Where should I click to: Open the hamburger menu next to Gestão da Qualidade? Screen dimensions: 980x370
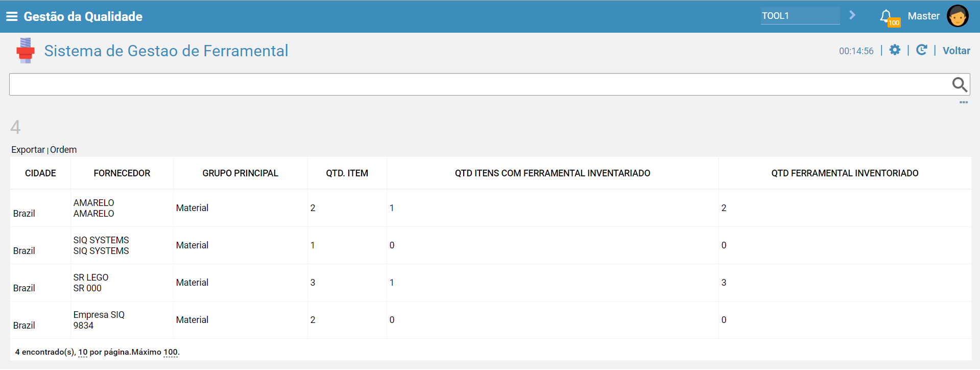click(12, 16)
